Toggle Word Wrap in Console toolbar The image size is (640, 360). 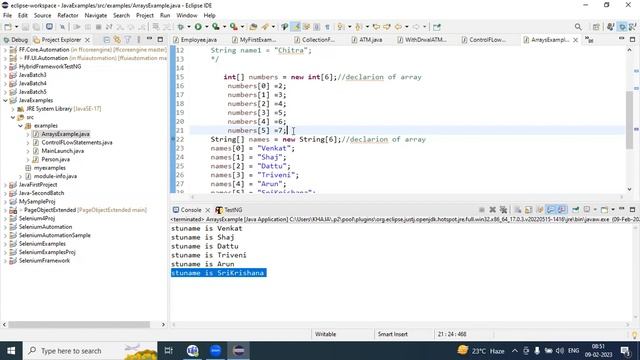point(540,210)
